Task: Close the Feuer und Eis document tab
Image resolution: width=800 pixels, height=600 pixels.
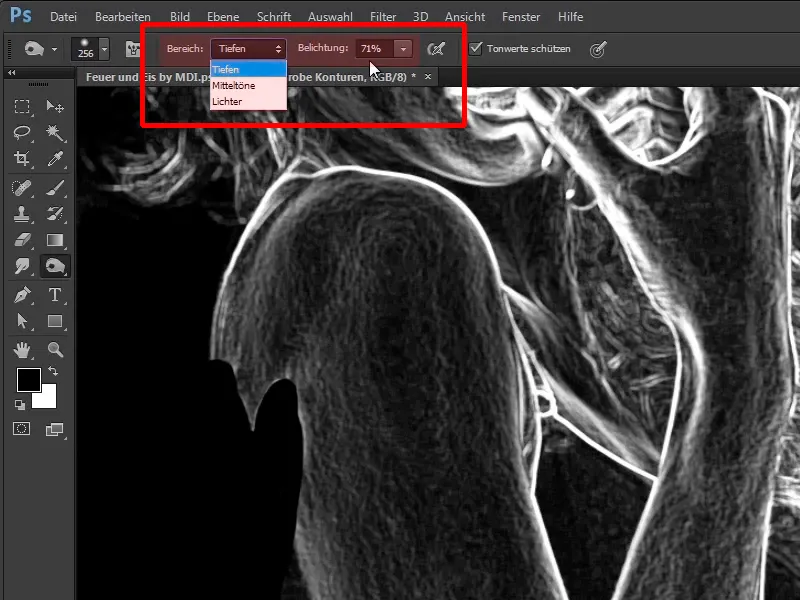Action: [428, 77]
